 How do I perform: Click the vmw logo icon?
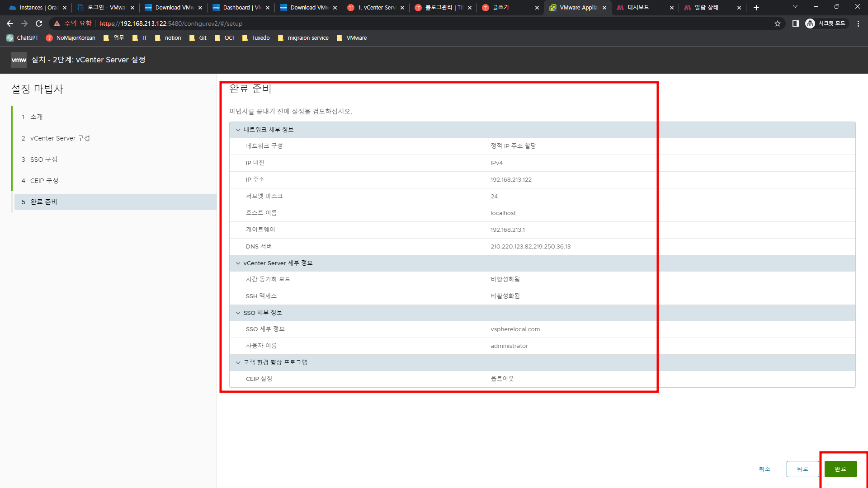[x=19, y=60]
